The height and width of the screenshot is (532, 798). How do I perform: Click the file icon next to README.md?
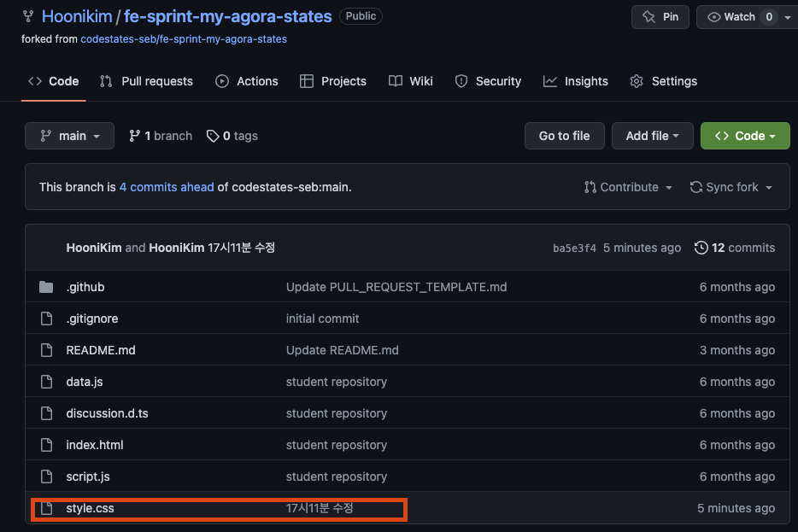pos(46,350)
